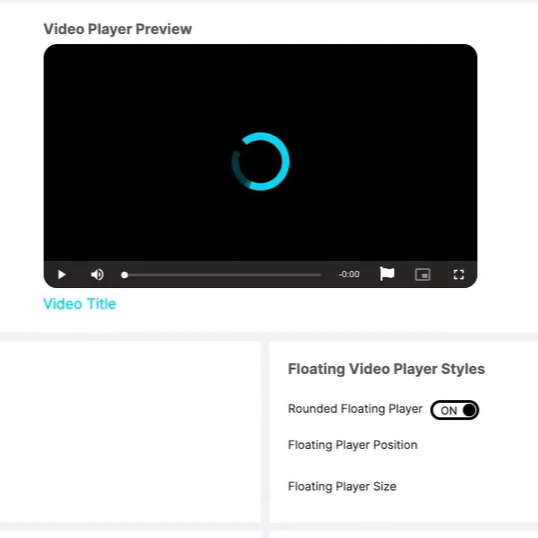Click the middle of the video progress track
Screen dimensions: 538x538
click(221, 275)
